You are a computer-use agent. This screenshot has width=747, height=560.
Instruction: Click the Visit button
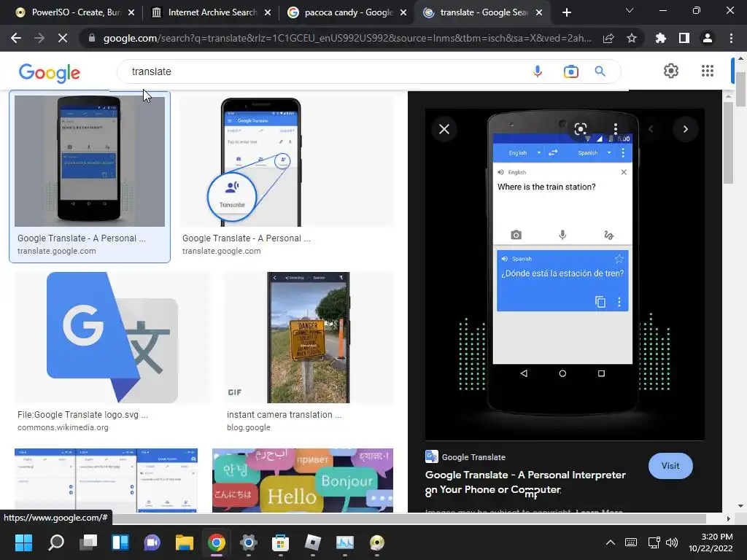pyautogui.click(x=670, y=466)
